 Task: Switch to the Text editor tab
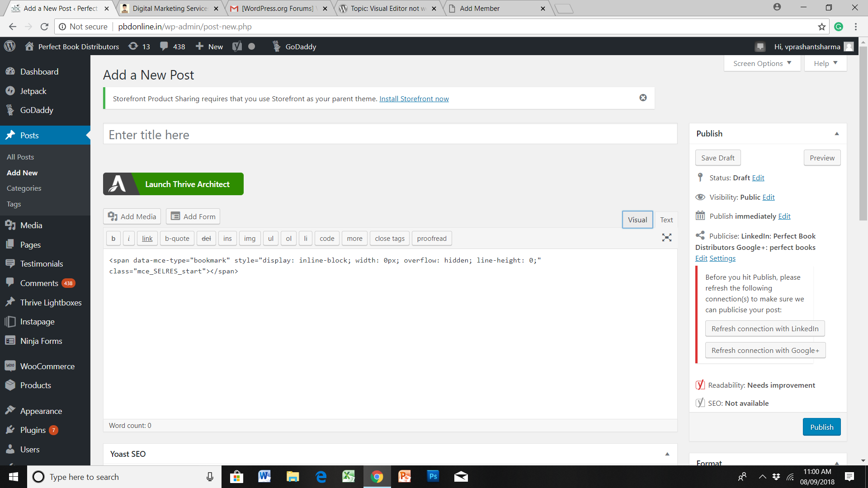666,220
